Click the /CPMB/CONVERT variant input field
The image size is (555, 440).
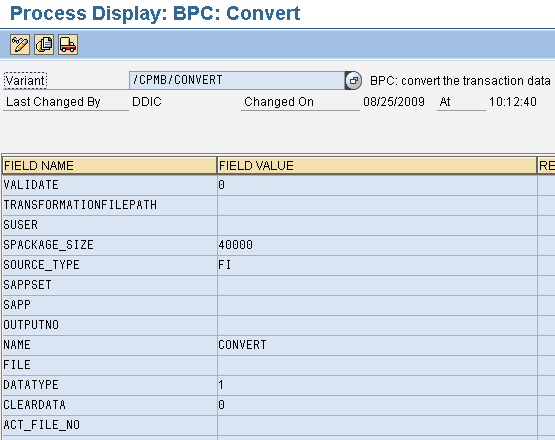click(x=237, y=80)
